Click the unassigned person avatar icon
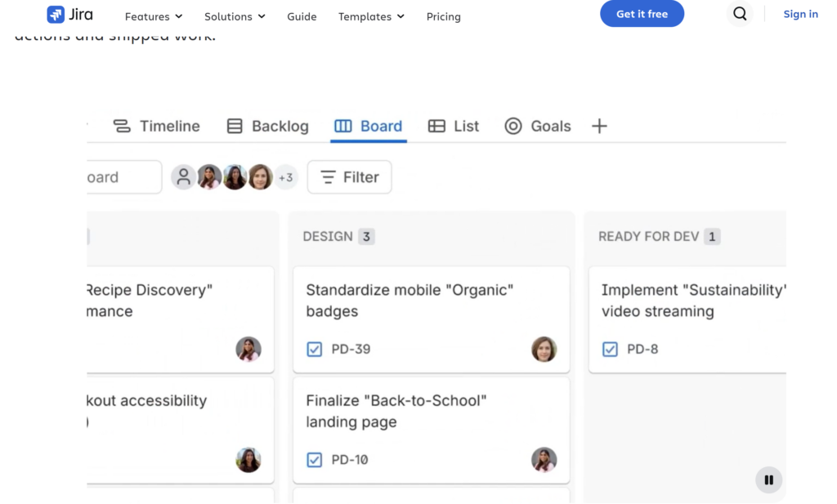 (x=183, y=177)
